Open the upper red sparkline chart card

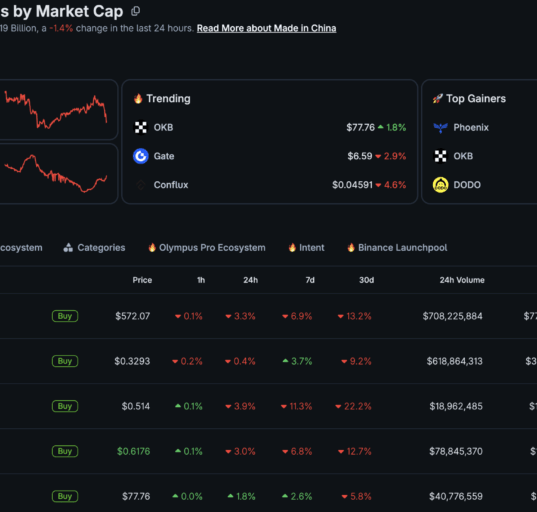click(x=57, y=110)
